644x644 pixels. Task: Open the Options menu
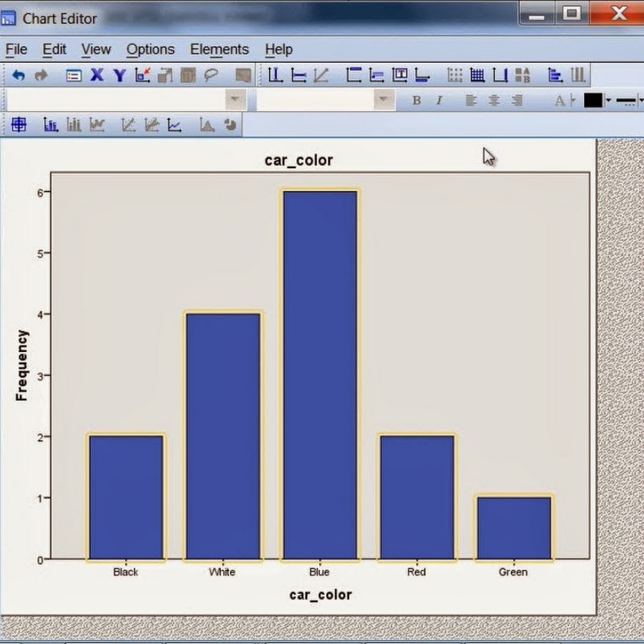[x=150, y=49]
